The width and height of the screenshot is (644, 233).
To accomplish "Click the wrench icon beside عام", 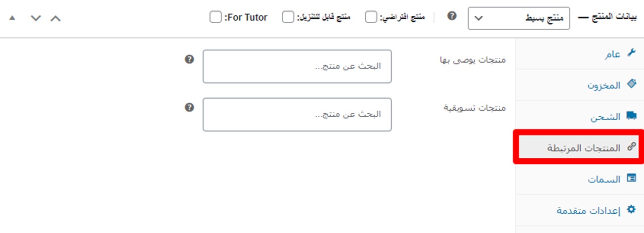I will point(631,53).
